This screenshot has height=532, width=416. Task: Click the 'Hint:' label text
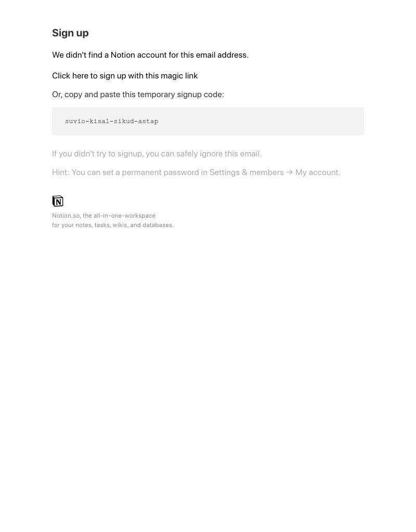click(61, 172)
